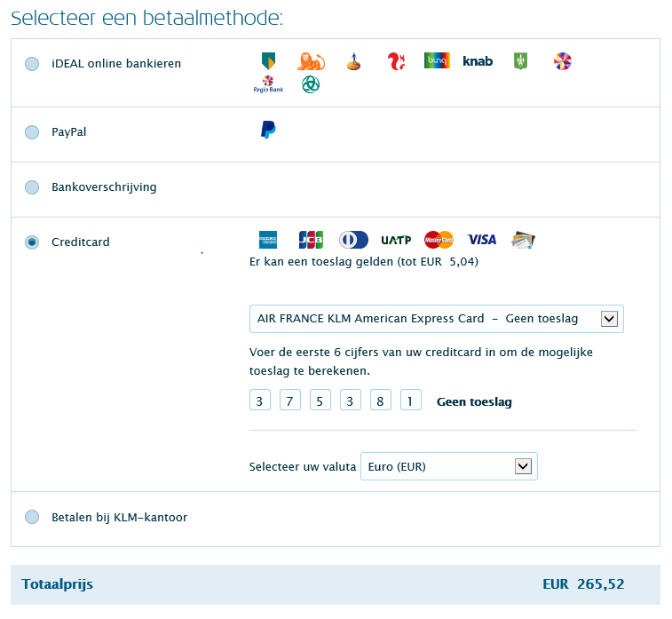Image resolution: width=672 pixels, height=619 pixels.
Task: Click the MasterCard logo
Action: (x=439, y=240)
